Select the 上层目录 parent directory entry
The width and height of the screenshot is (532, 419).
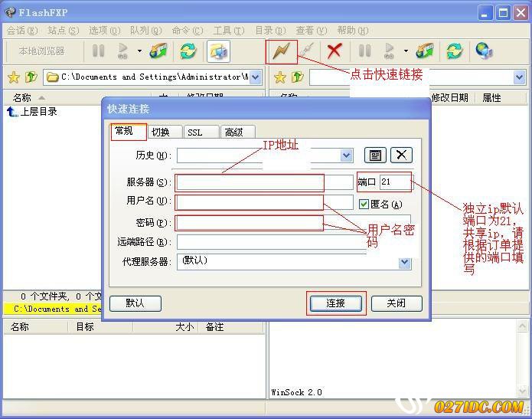coord(32,112)
